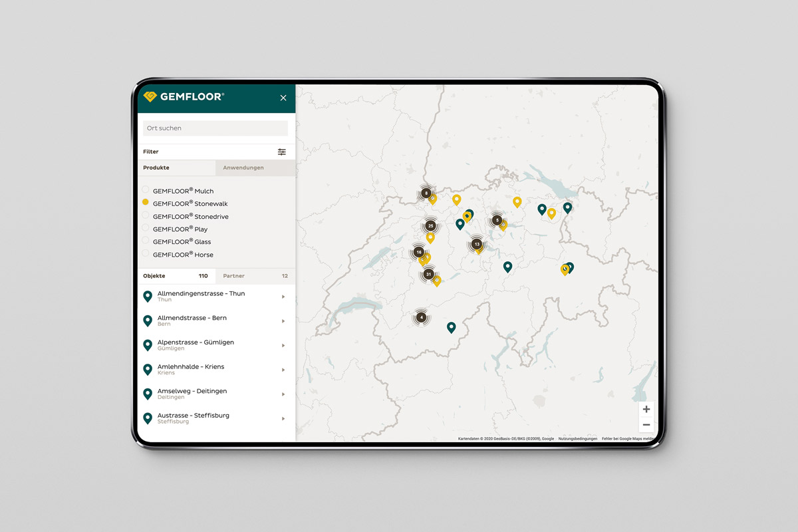
Task: Click the GEMFLOOR diamond logo icon
Action: point(149,97)
